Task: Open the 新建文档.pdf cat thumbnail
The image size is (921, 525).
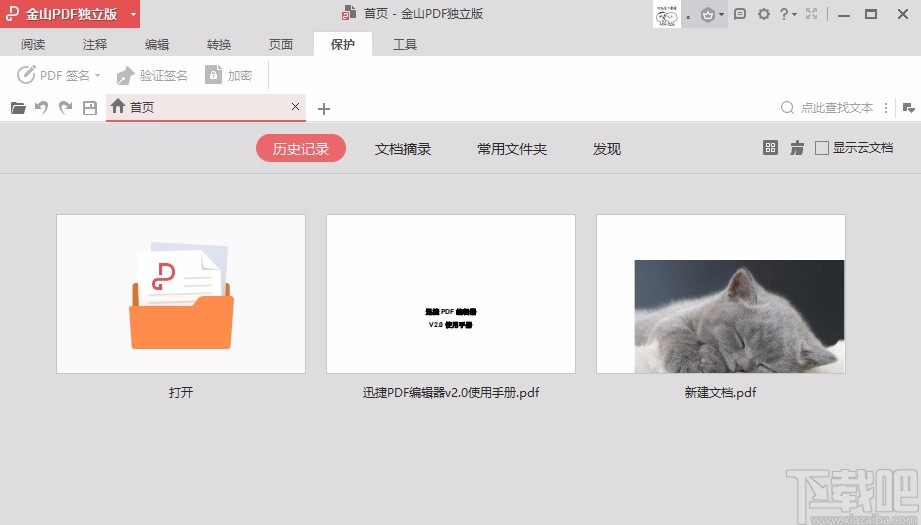Action: pos(721,294)
